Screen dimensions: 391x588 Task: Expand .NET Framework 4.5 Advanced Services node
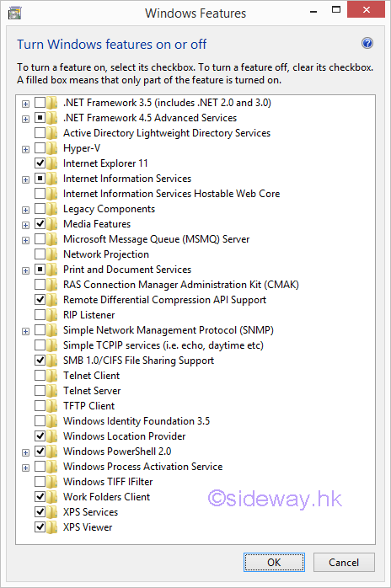coord(25,120)
